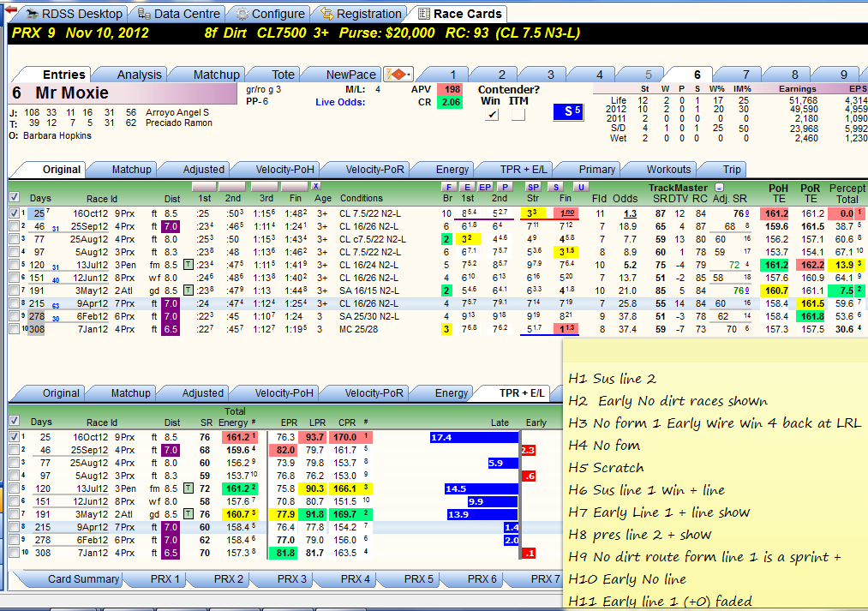Viewport: 868px width, 611px height.
Task: Click the blank button above 1st column
Action: pyautogui.click(x=204, y=187)
